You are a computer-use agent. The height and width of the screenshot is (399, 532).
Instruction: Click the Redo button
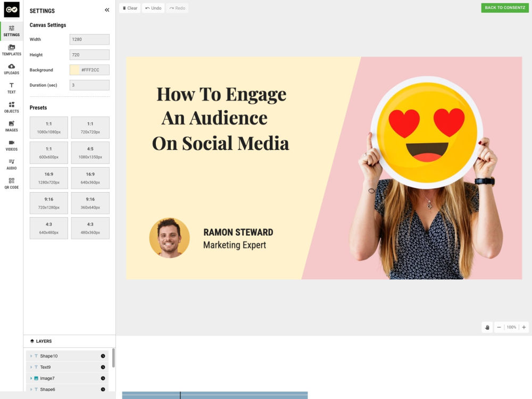pyautogui.click(x=177, y=8)
